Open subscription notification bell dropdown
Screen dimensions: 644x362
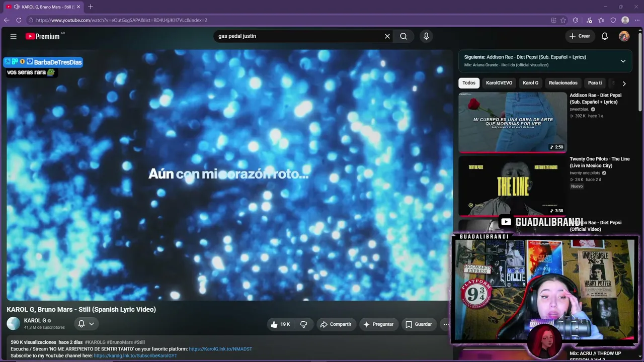point(86,324)
